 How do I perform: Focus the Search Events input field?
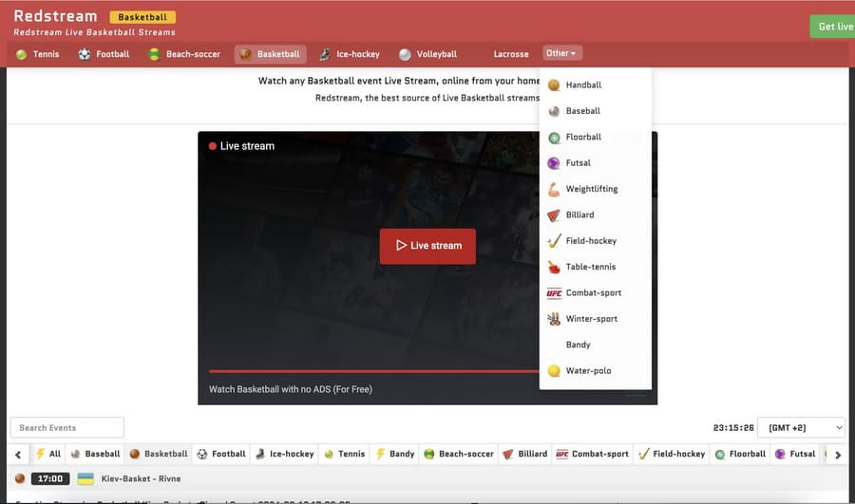[66, 428]
